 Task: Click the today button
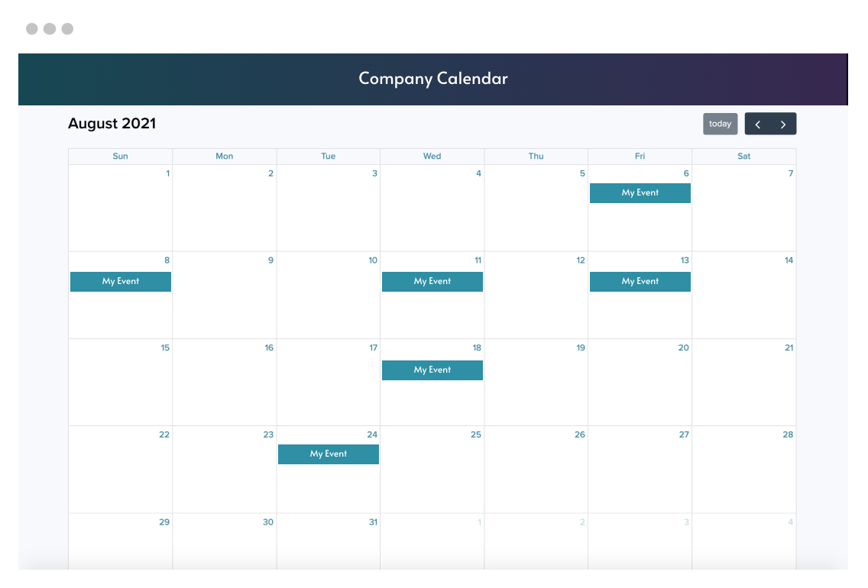tap(720, 124)
